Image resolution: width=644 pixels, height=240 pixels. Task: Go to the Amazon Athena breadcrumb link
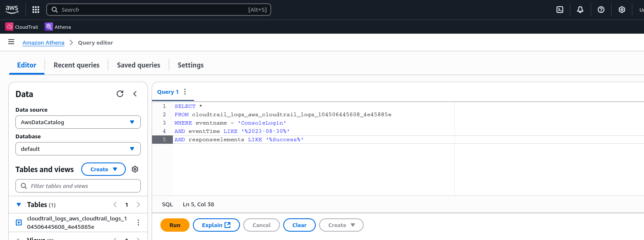point(43,42)
